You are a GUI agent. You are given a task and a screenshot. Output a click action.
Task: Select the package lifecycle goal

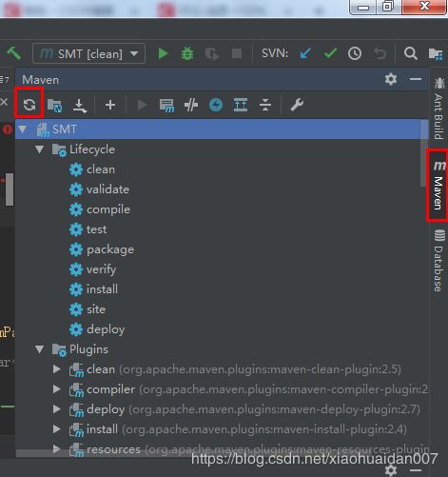pos(102,249)
